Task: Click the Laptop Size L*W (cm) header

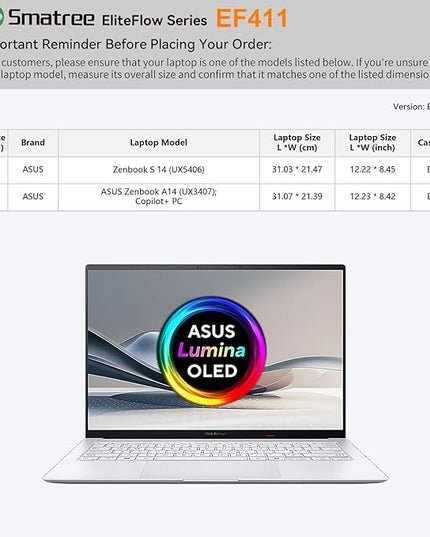Action: click(x=297, y=142)
